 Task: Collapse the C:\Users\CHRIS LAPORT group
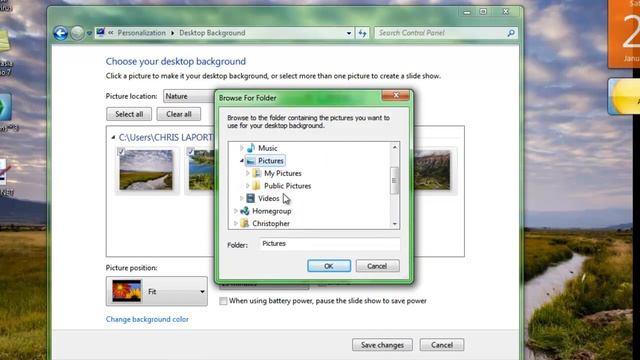click(113, 138)
